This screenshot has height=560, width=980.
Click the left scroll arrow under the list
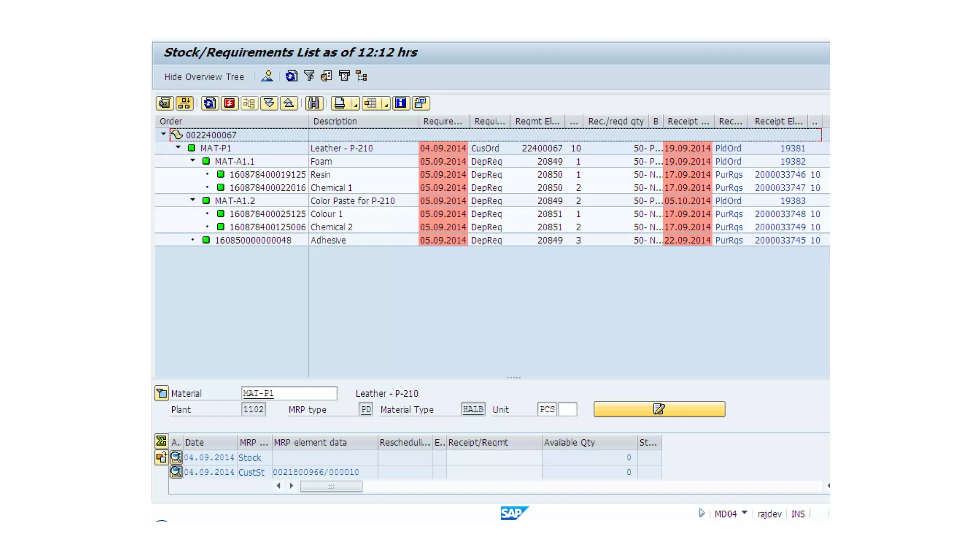tap(278, 486)
